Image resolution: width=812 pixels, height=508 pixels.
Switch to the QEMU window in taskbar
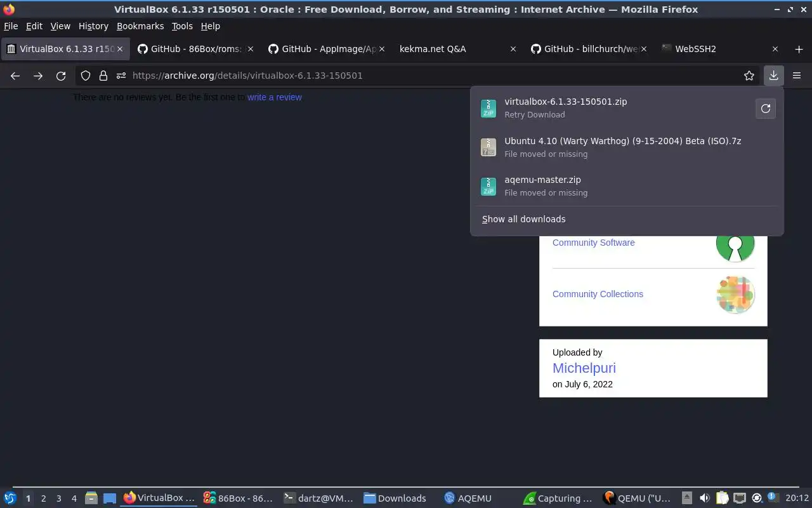tap(639, 498)
